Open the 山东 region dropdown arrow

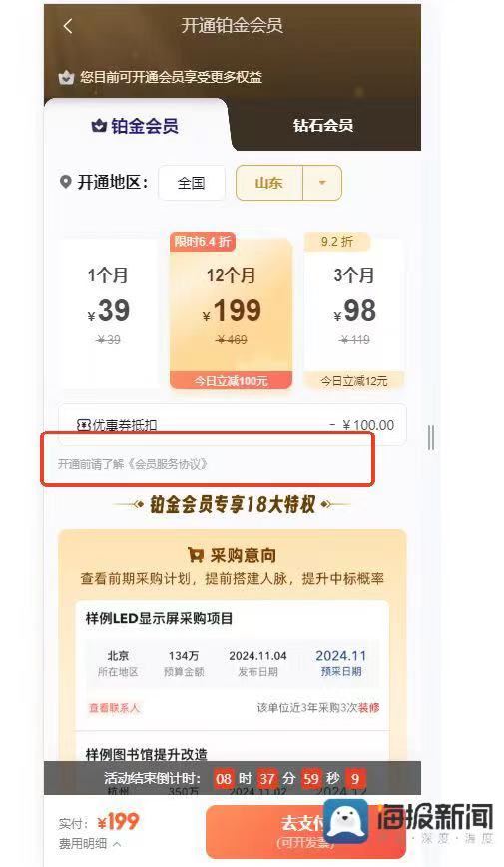[x=322, y=183]
